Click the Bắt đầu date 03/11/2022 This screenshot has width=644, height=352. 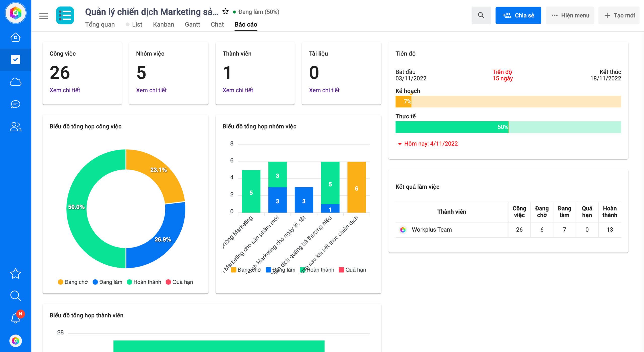(x=411, y=78)
